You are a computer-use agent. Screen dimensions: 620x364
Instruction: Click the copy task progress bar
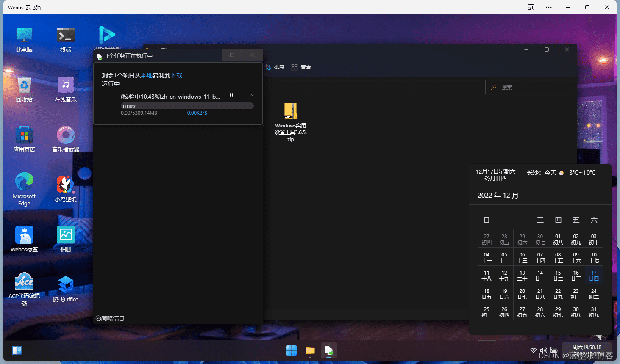click(x=187, y=106)
